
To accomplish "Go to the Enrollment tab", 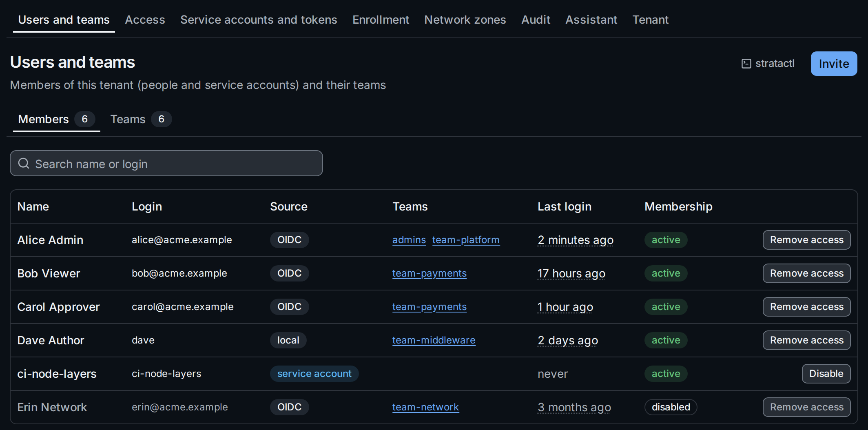I will (381, 20).
